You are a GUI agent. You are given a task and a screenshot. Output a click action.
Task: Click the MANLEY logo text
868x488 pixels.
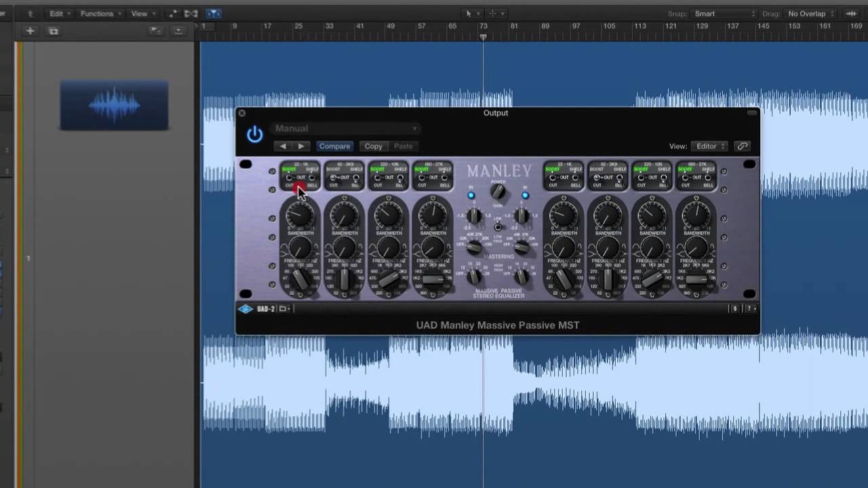point(498,171)
